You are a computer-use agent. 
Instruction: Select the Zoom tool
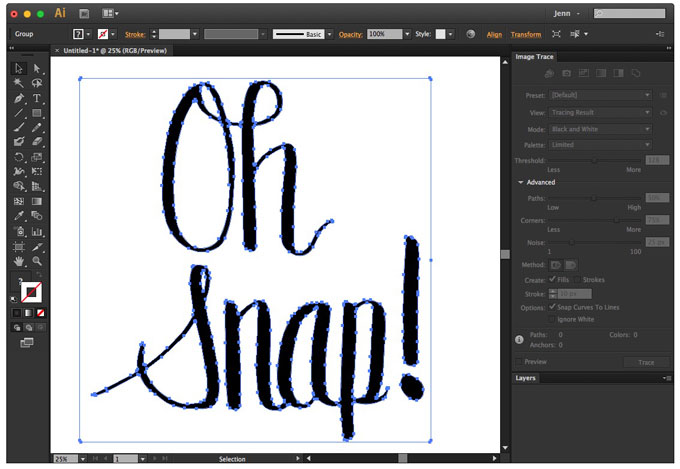coord(37,261)
